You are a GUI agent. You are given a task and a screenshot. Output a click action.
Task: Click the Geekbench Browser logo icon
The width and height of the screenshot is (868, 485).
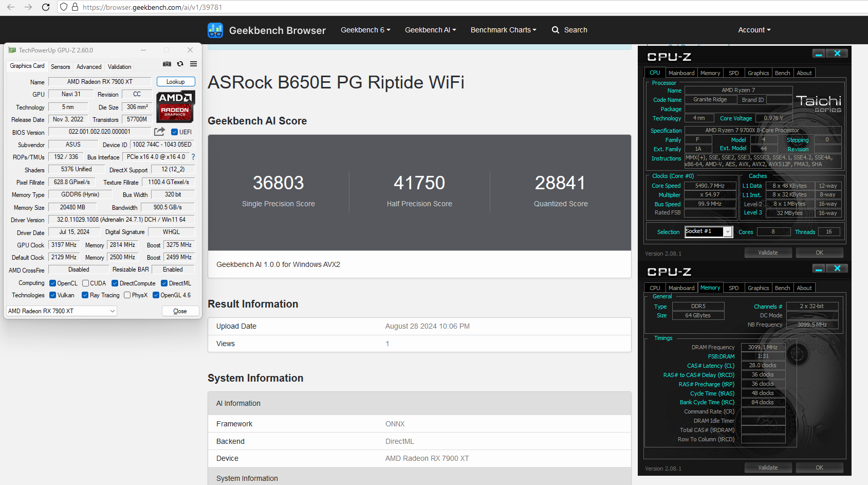(215, 30)
